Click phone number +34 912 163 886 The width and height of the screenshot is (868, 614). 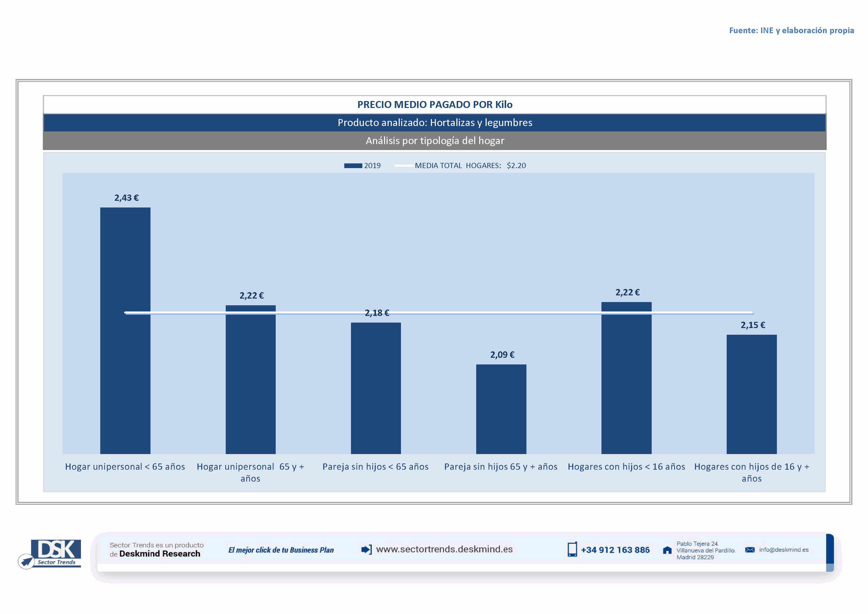(615, 550)
